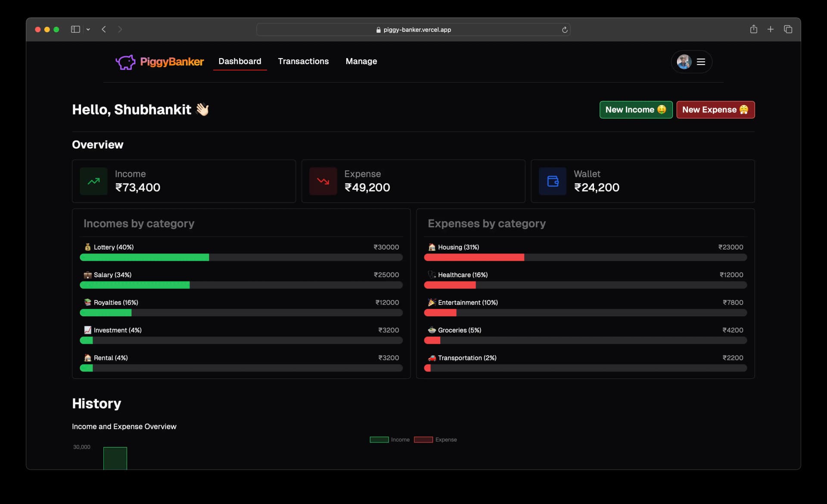Open the Manage tab
The height and width of the screenshot is (504, 827).
click(x=361, y=61)
